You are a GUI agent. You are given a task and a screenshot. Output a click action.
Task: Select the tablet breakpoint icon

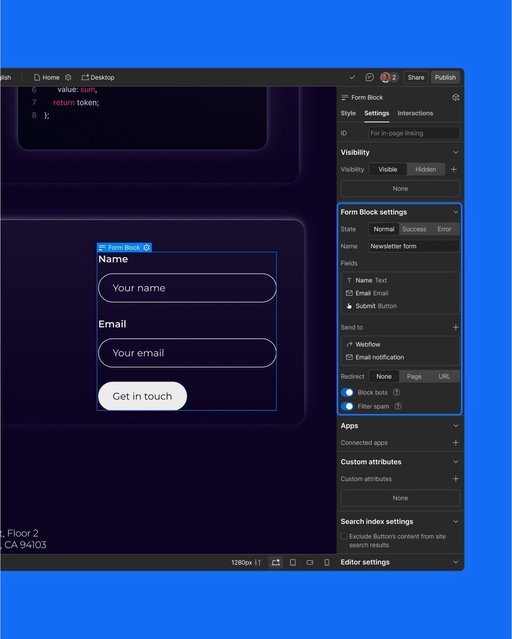(293, 562)
